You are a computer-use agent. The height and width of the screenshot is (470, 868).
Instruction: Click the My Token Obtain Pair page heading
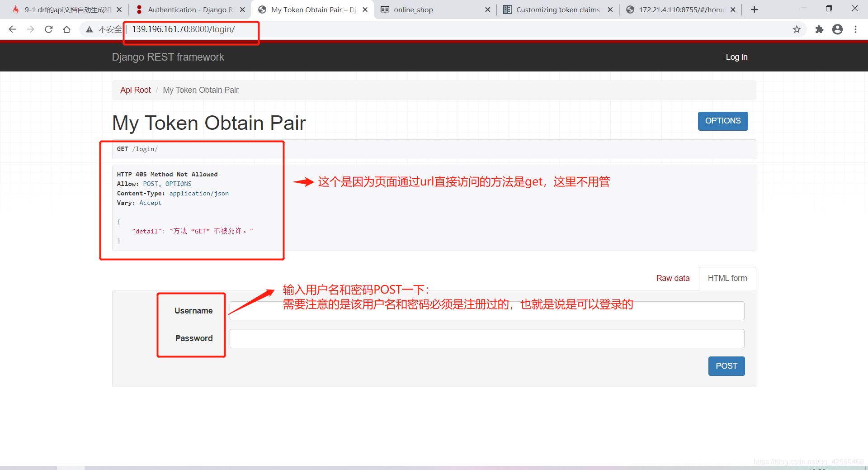209,123
